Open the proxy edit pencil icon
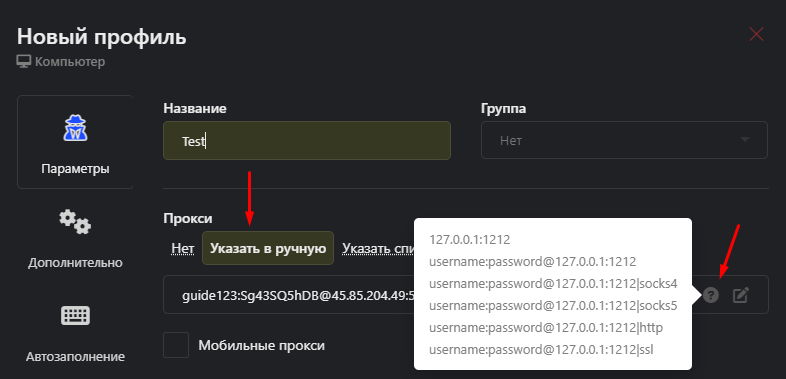This screenshot has height=379, width=786. [741, 295]
